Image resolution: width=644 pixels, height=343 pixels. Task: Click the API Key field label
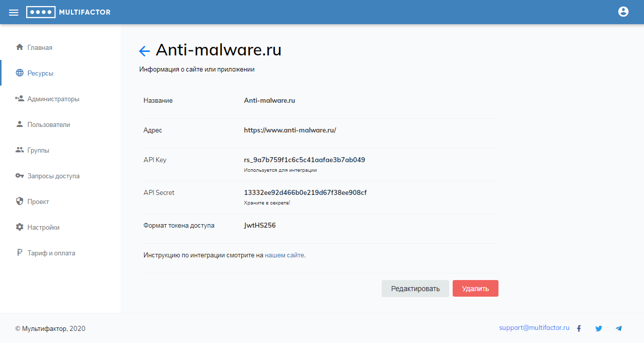pyautogui.click(x=155, y=160)
